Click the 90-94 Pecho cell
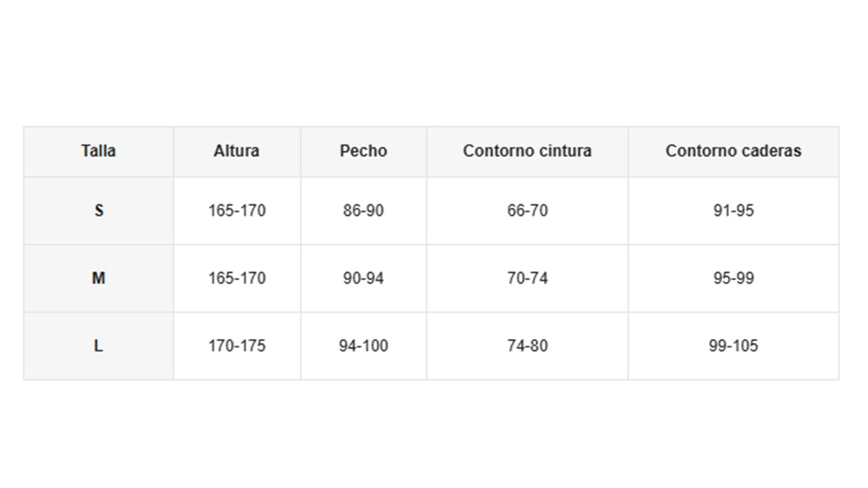868x488 pixels. 363,278
